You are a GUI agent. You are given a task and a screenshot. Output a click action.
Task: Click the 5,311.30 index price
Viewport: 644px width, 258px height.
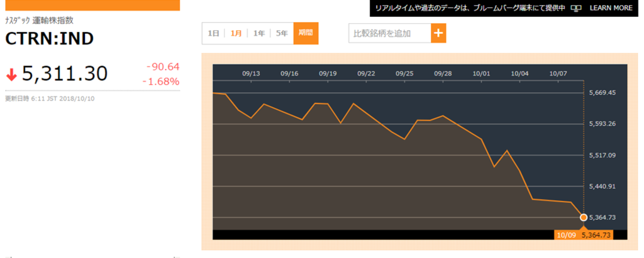pyautogui.click(x=65, y=73)
